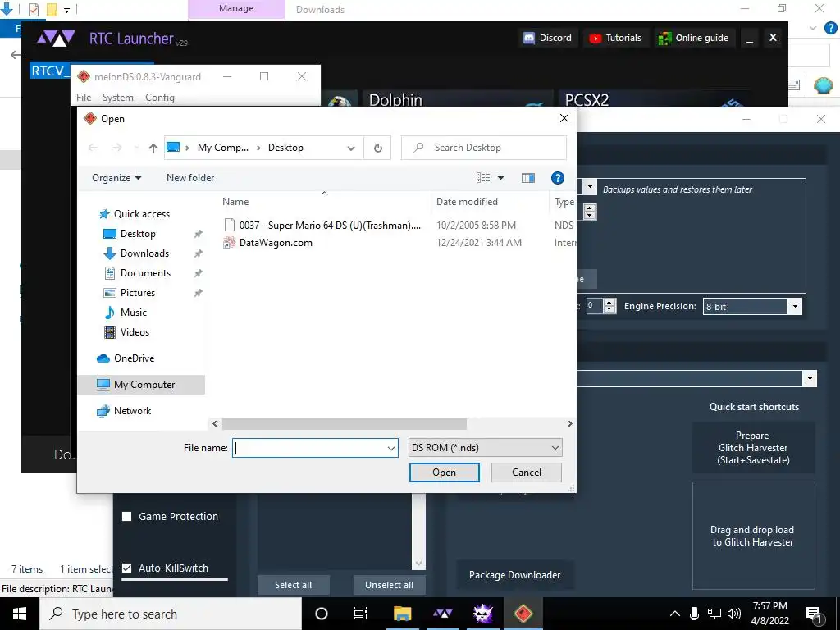Switch to RTC Launcher taskbar icon
This screenshot has width=840, height=630.
pyautogui.click(x=442, y=614)
